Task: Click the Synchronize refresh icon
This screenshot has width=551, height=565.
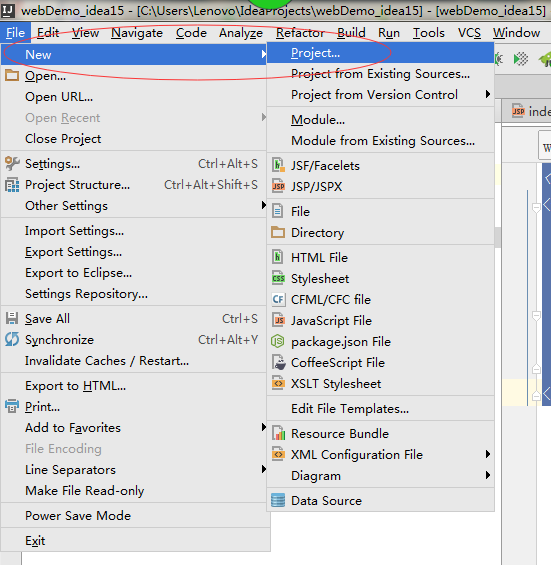Action: pos(12,339)
